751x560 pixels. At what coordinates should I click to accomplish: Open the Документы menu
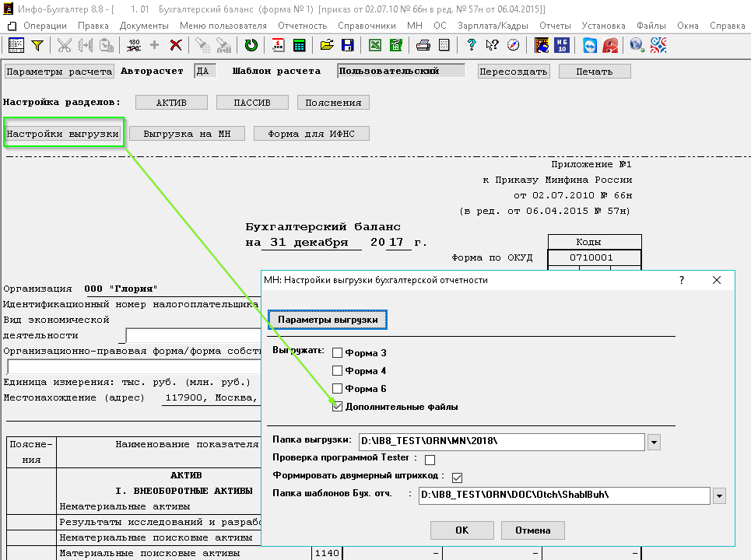(144, 26)
